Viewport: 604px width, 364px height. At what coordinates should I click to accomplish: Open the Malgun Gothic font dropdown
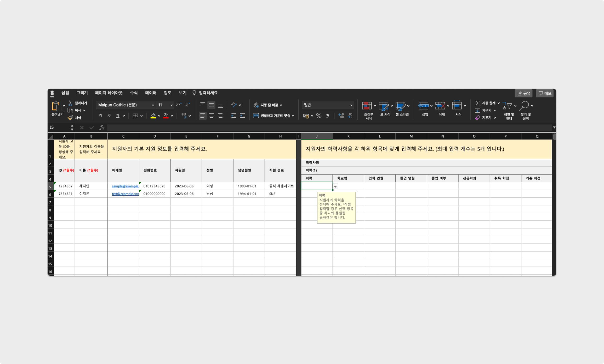pyautogui.click(x=153, y=105)
